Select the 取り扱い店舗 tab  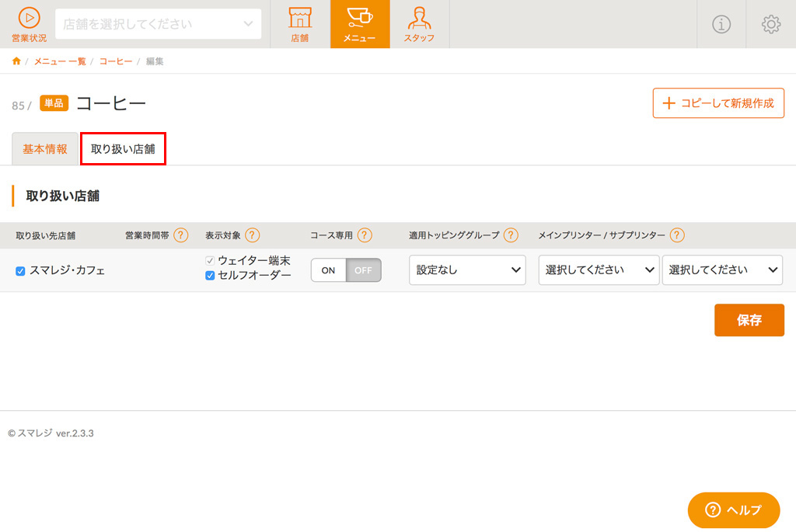[123, 149]
